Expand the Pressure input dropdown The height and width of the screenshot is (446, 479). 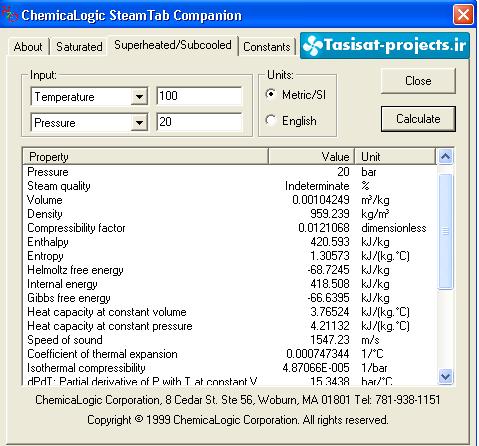[x=139, y=123]
